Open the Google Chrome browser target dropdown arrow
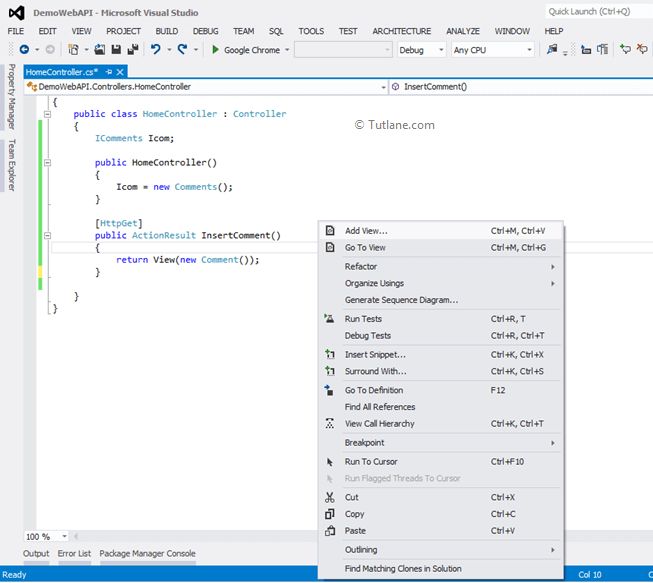This screenshot has height=583, width=653. (x=287, y=50)
